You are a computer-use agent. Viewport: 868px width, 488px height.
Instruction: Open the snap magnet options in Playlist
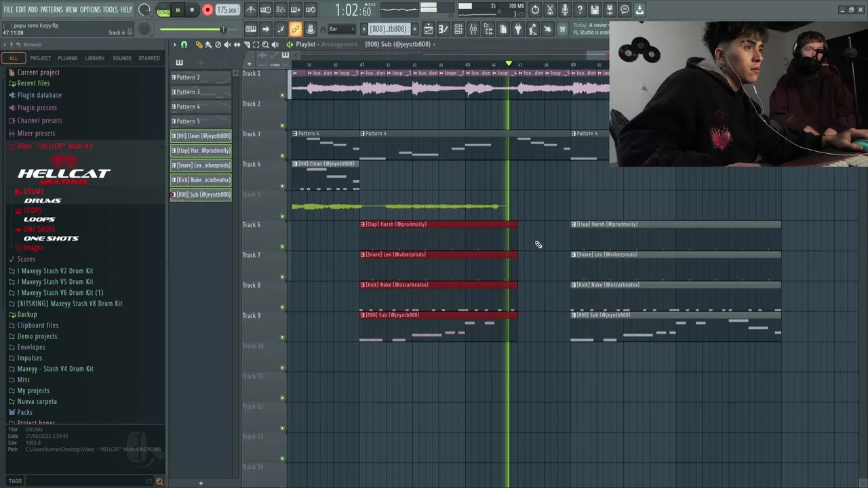tap(184, 44)
